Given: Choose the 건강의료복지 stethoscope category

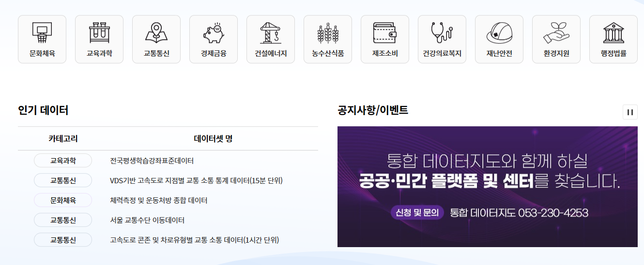Looking at the screenshot, I should [x=442, y=39].
